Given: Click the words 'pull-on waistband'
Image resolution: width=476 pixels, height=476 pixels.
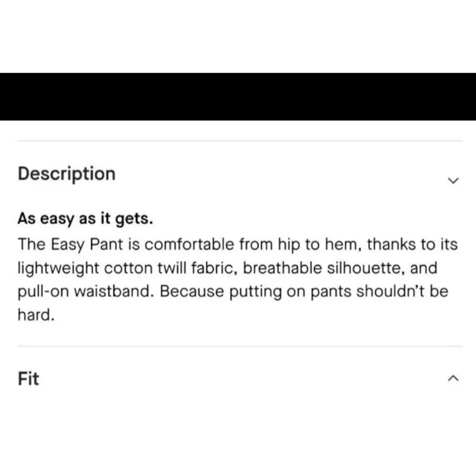Looking at the screenshot, I should pyautogui.click(x=84, y=292).
